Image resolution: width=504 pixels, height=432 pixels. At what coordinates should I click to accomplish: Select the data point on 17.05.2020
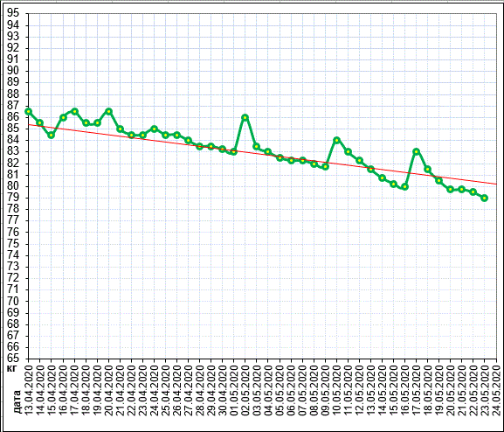[x=417, y=151]
